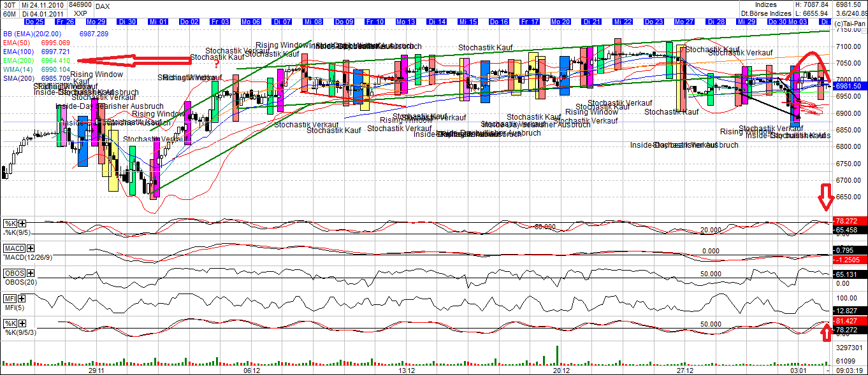
Task: Click the MFI indicator label box
Action: click(x=10, y=298)
